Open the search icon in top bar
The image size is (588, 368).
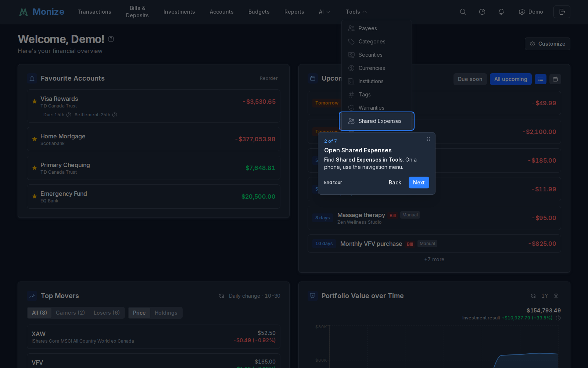(463, 12)
